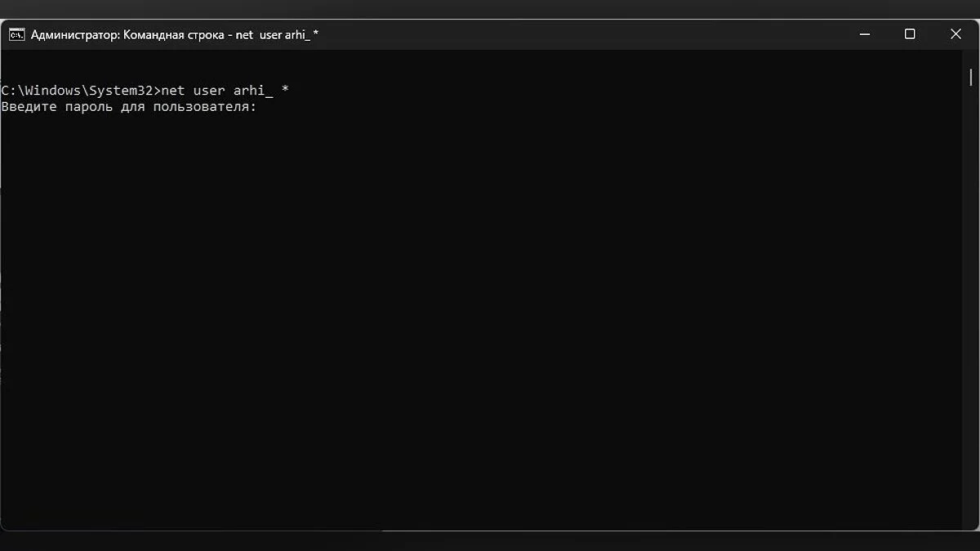The width and height of the screenshot is (980, 551).
Task: Click the word "Администратор:" in the title bar
Action: (x=75, y=35)
